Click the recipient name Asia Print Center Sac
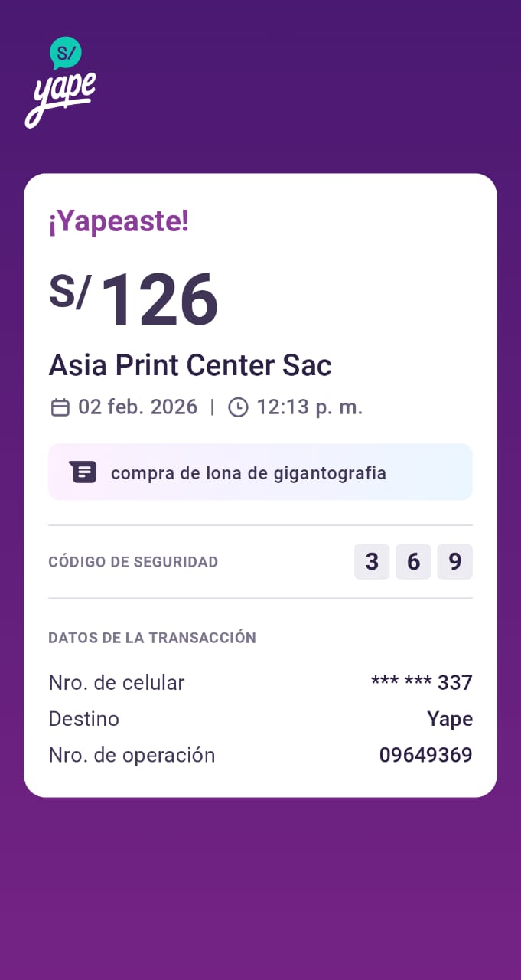 tap(190, 365)
